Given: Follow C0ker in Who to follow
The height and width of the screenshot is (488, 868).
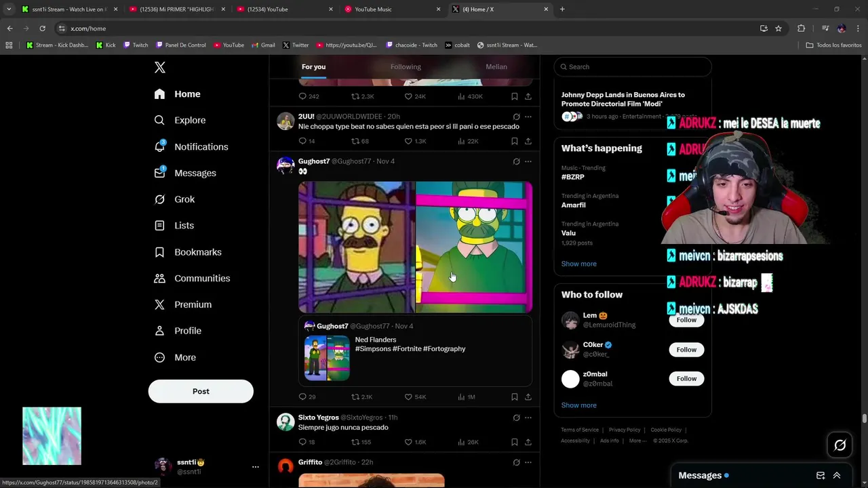Looking at the screenshot, I should [686, 350].
